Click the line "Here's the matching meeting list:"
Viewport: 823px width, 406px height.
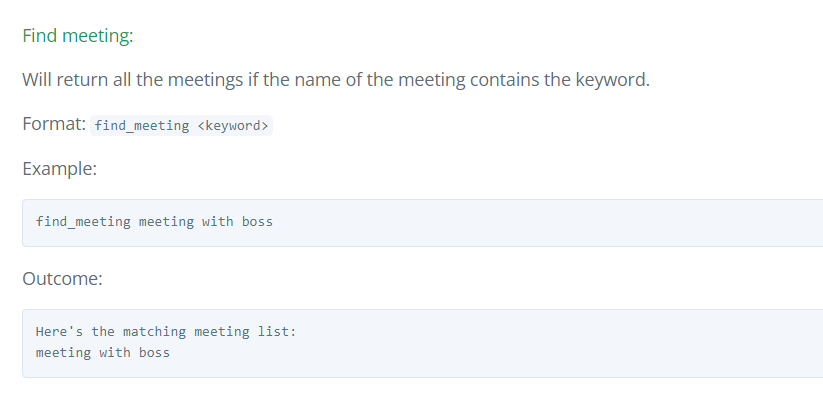[165, 331]
